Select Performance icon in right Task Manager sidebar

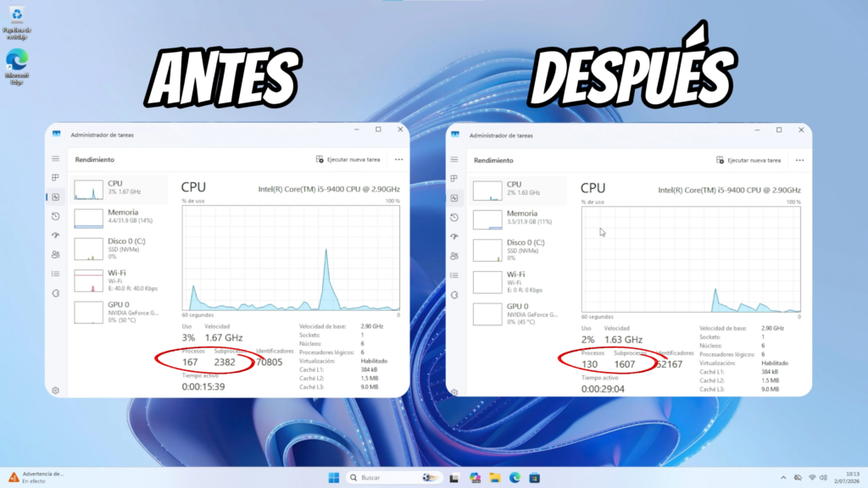454,198
